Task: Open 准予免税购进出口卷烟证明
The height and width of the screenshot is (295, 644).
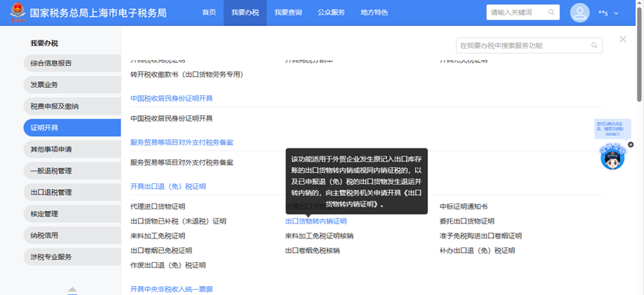Action: pyautogui.click(x=481, y=236)
